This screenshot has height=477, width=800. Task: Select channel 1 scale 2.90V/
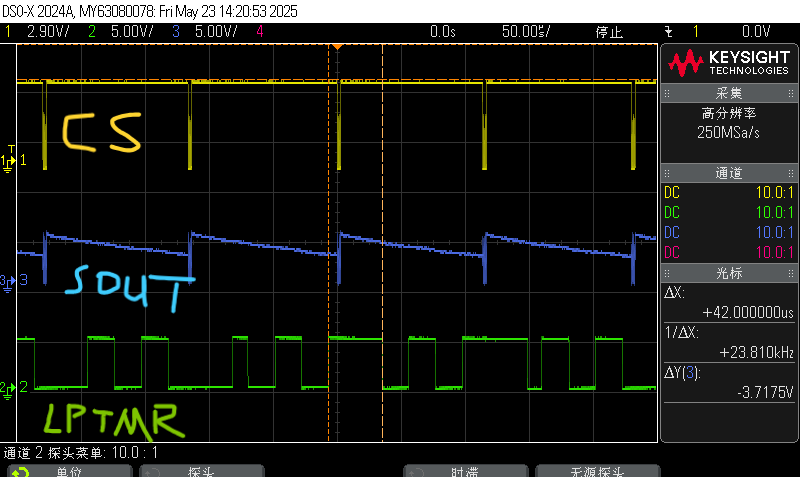[44, 32]
